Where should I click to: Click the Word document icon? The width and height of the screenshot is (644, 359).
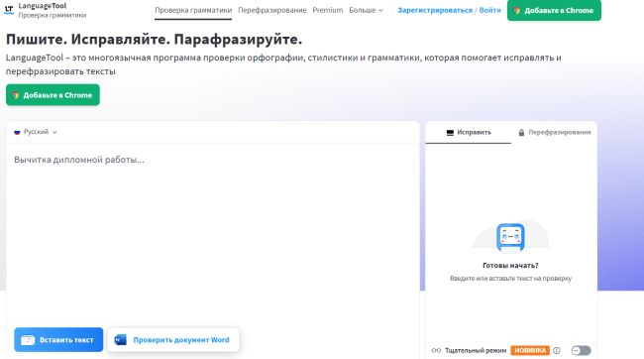pos(120,340)
